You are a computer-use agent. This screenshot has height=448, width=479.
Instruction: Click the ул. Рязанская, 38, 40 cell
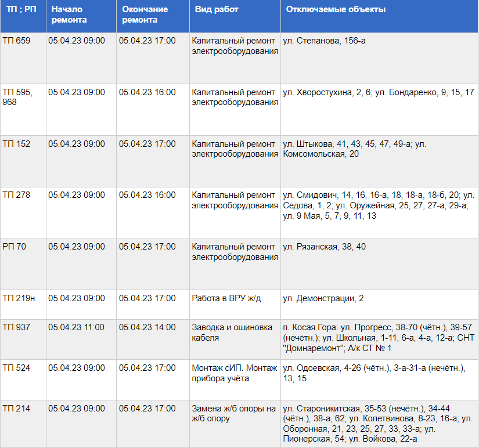point(324,247)
